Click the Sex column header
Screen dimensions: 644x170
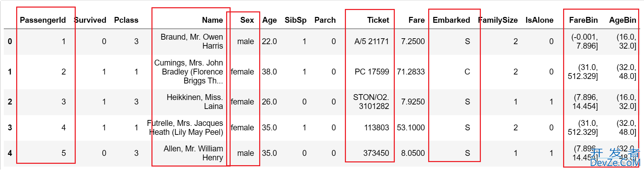pos(247,20)
